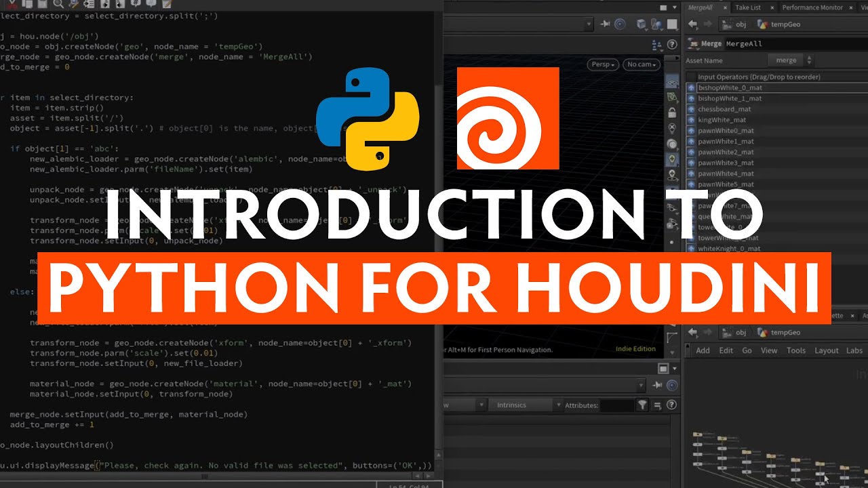Select chessboard_mat input row
Viewport: 868px width, 488px height.
781,109
